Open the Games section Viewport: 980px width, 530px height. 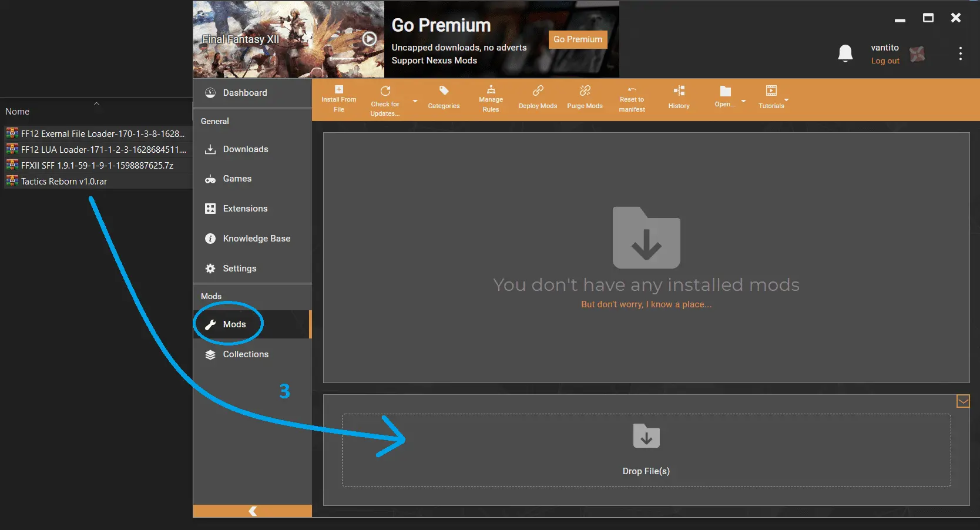(252, 179)
